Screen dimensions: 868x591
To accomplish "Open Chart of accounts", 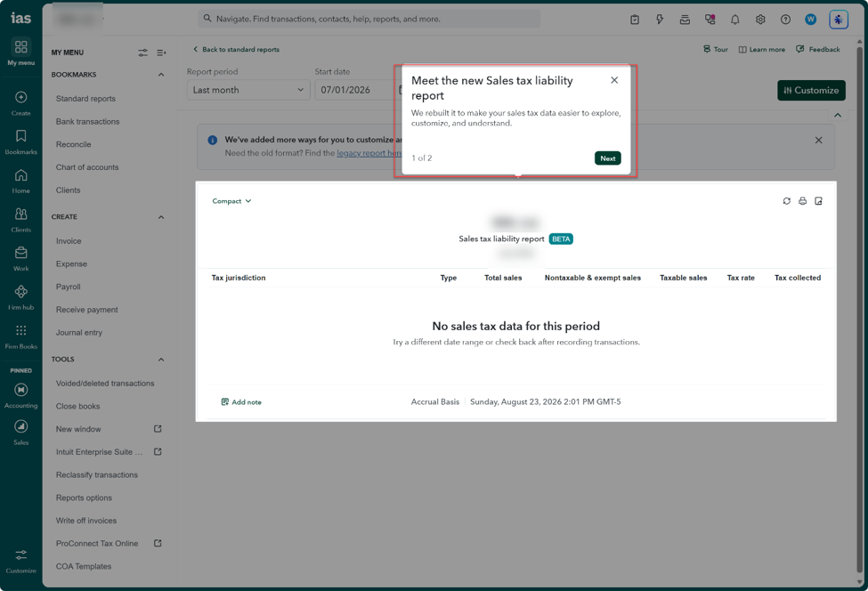I will (87, 167).
